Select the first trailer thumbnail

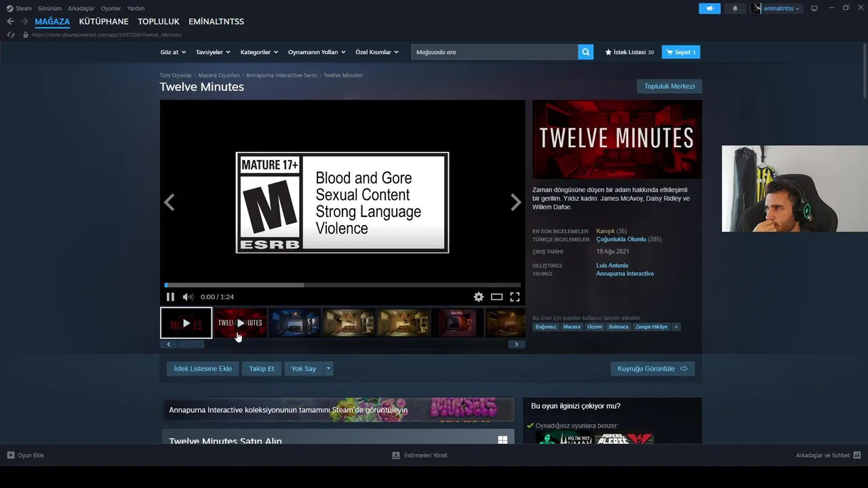pyautogui.click(x=186, y=323)
